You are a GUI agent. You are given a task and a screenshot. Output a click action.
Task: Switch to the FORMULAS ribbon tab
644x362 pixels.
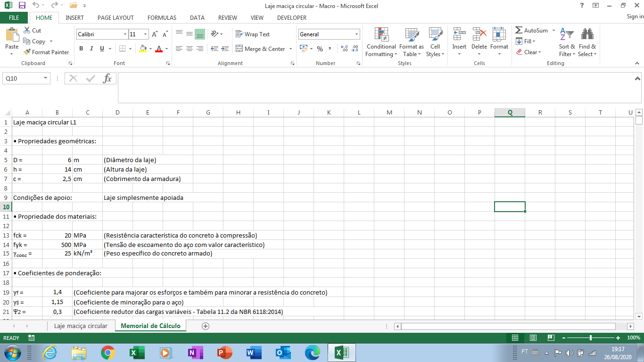pos(162,18)
